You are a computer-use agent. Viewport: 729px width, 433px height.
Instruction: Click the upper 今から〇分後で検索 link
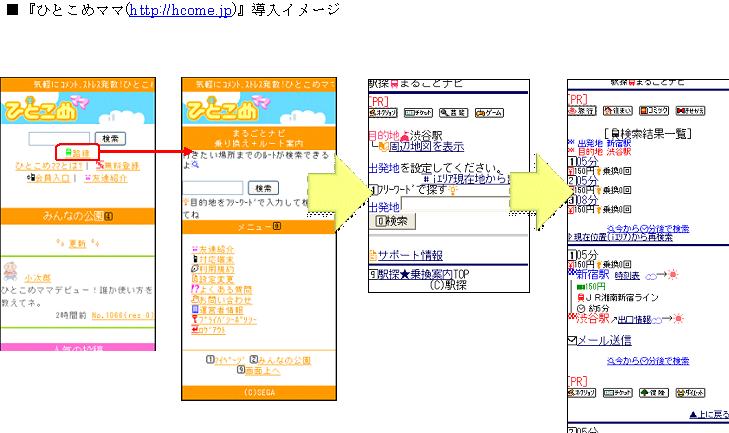pyautogui.click(x=648, y=229)
